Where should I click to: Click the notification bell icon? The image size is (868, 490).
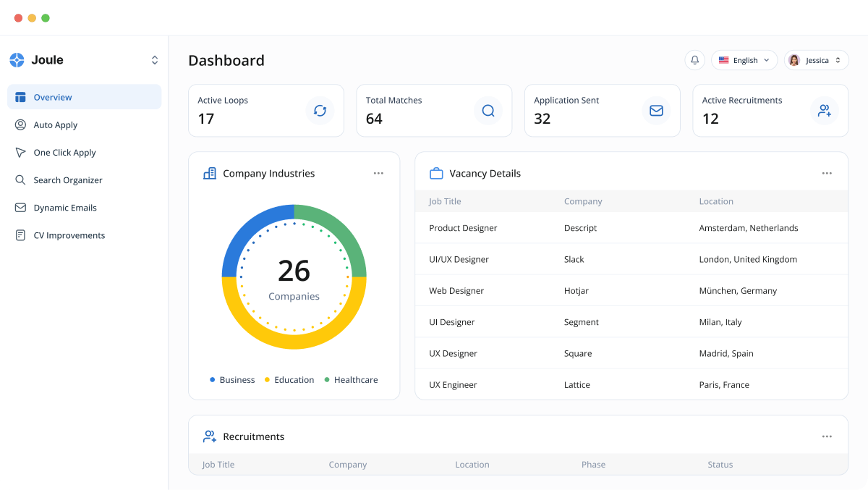694,60
